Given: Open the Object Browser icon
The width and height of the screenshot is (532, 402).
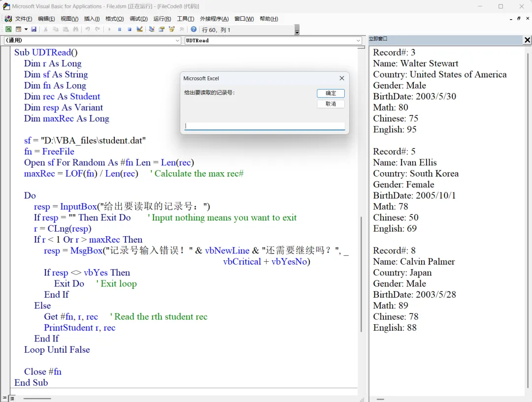Looking at the screenshot, I should 172,30.
